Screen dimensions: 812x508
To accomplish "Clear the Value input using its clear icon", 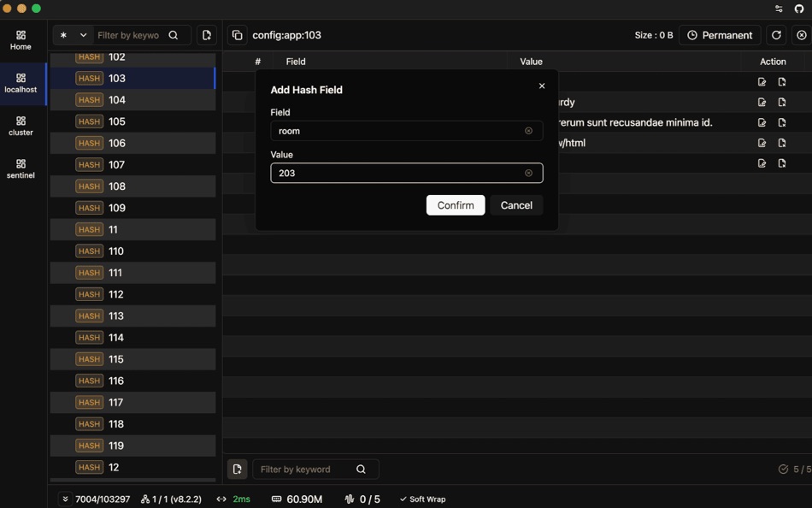I will pyautogui.click(x=528, y=174).
